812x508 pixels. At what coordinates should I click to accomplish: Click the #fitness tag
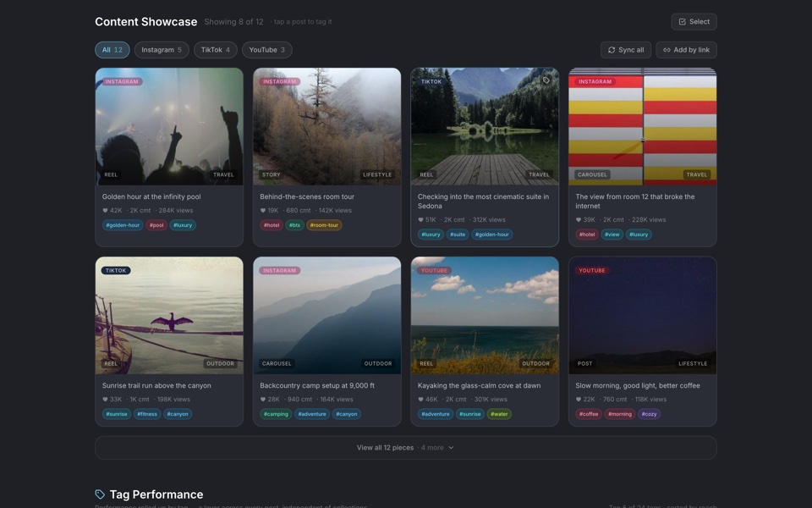coord(147,414)
